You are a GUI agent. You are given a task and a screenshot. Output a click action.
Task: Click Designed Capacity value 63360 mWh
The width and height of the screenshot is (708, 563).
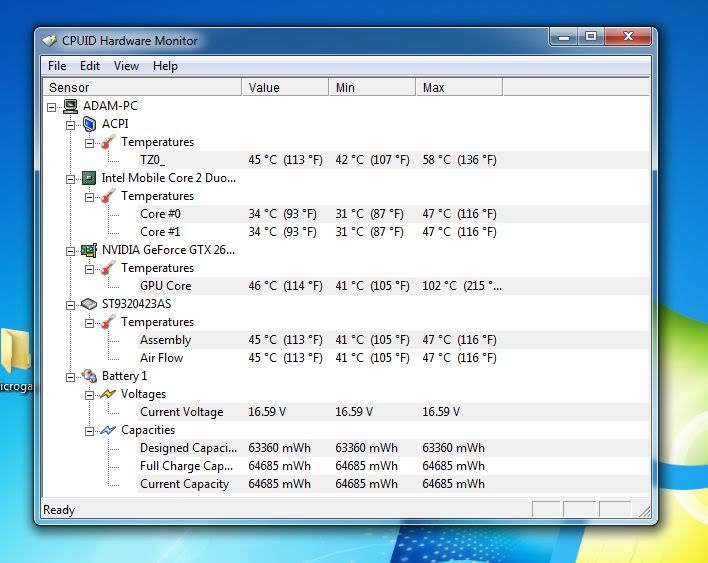coord(279,448)
